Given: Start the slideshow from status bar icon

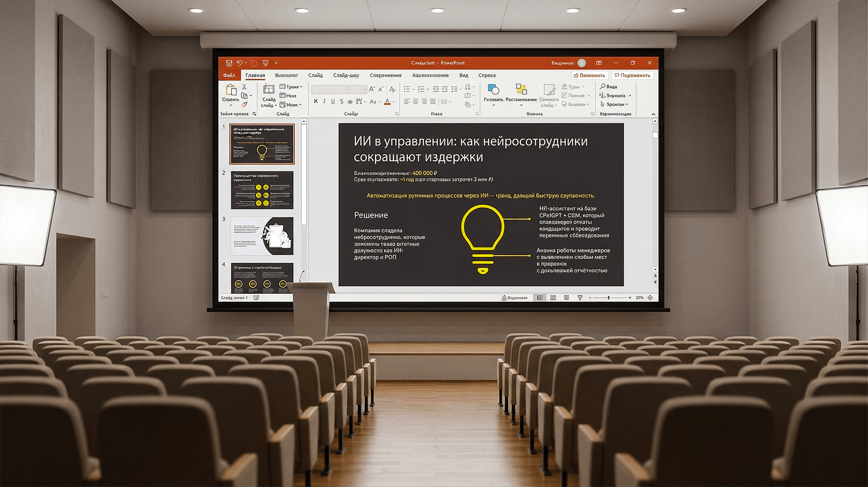Looking at the screenshot, I should [580, 298].
